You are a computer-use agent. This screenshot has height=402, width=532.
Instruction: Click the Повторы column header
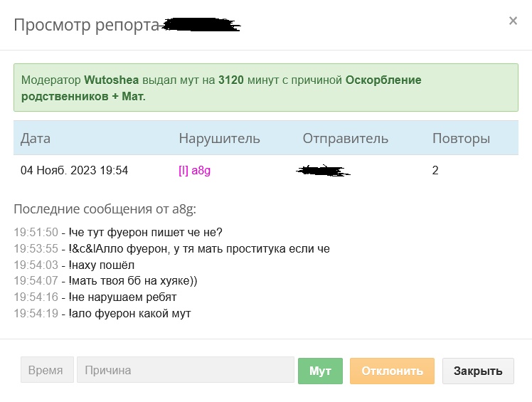point(461,138)
